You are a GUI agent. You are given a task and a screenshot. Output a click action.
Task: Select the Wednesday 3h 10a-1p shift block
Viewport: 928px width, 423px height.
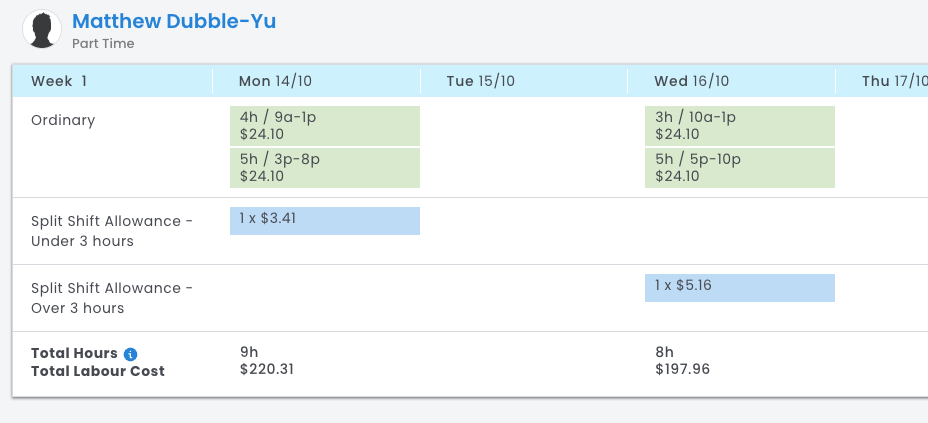click(x=740, y=126)
